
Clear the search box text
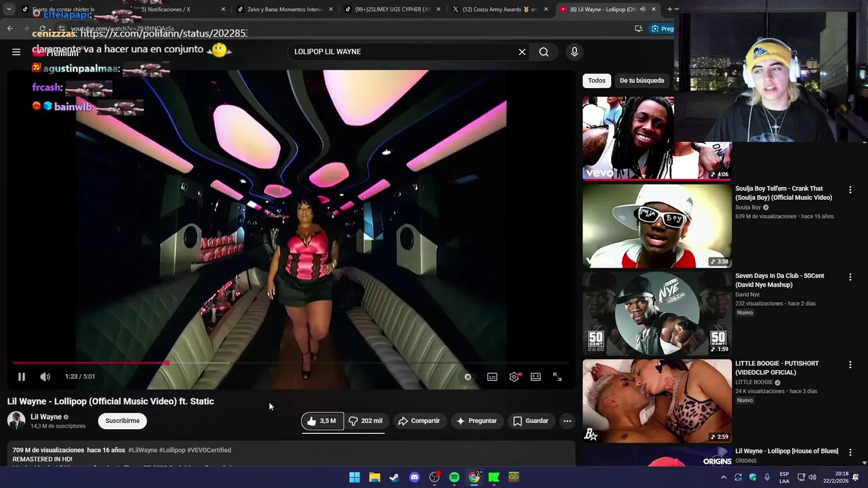(x=522, y=52)
